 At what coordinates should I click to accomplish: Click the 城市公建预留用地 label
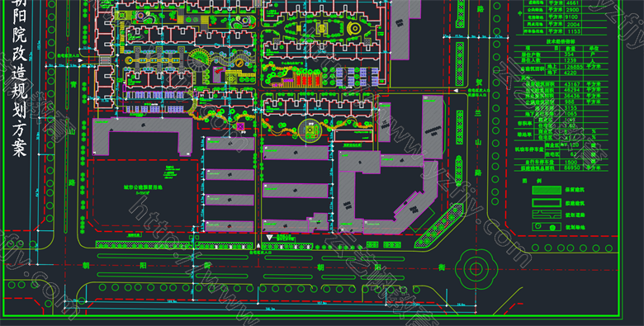click(x=144, y=187)
